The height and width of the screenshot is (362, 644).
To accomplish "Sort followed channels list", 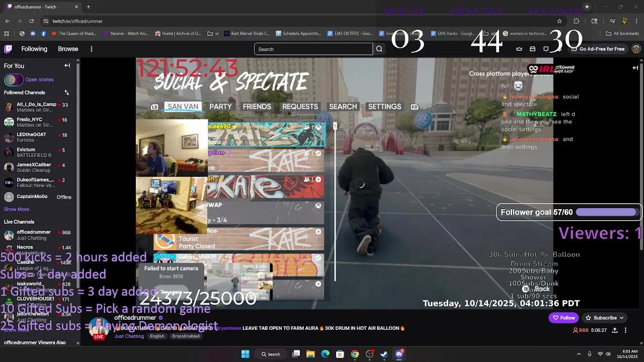I will pos(66,93).
